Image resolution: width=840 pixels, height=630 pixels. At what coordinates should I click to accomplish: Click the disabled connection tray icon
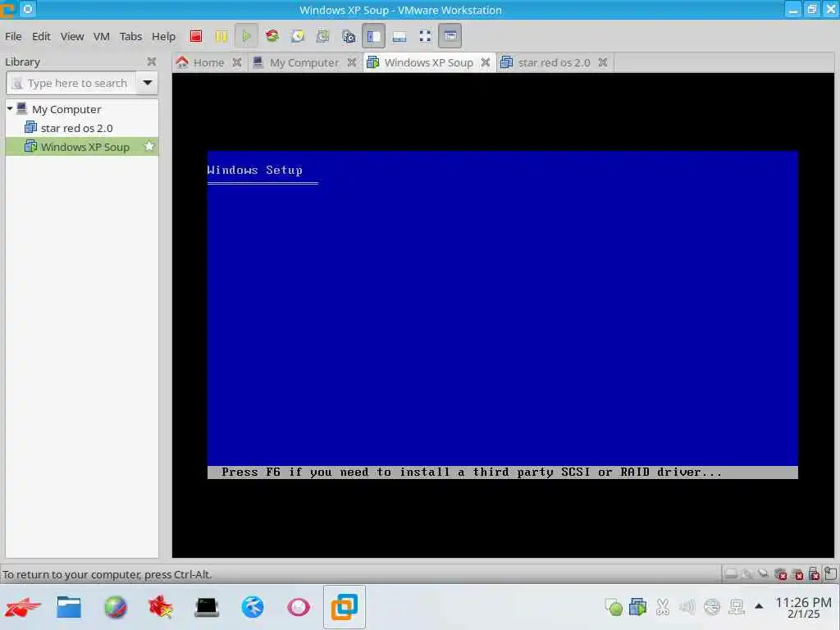(712, 607)
